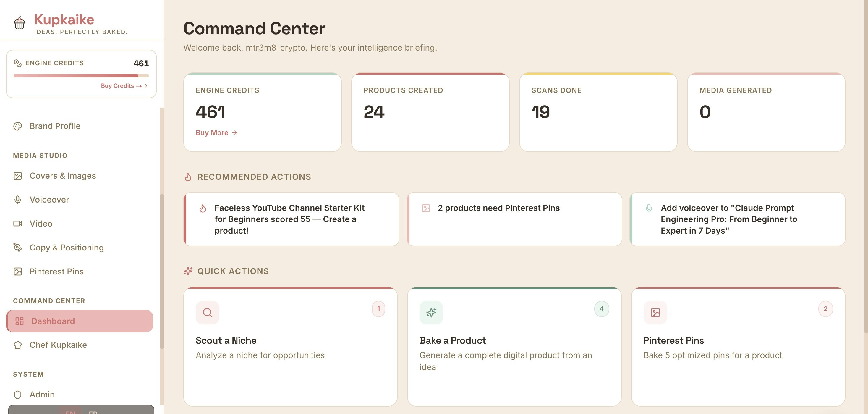Click the Engine Credits progress bar

[81, 75]
